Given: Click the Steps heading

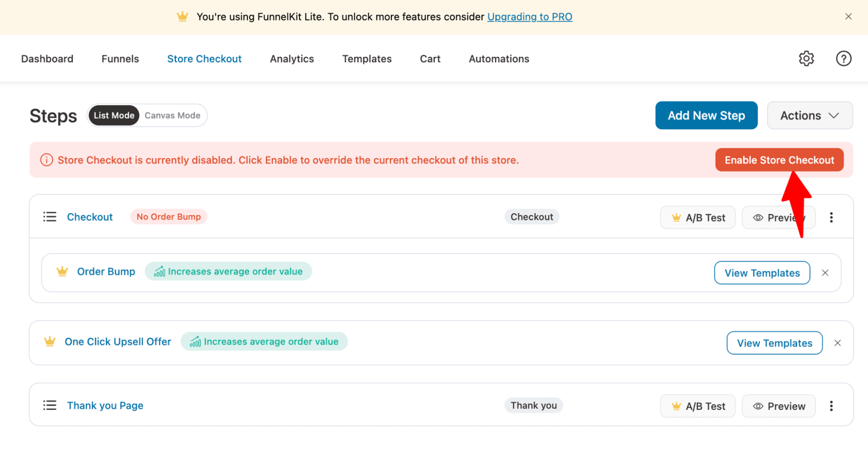Looking at the screenshot, I should coord(53,116).
